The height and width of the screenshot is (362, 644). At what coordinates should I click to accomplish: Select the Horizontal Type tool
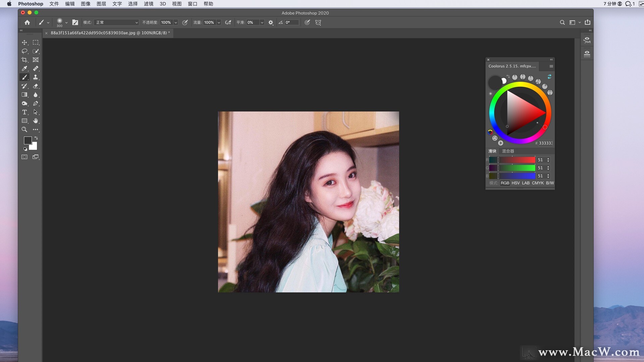click(24, 112)
